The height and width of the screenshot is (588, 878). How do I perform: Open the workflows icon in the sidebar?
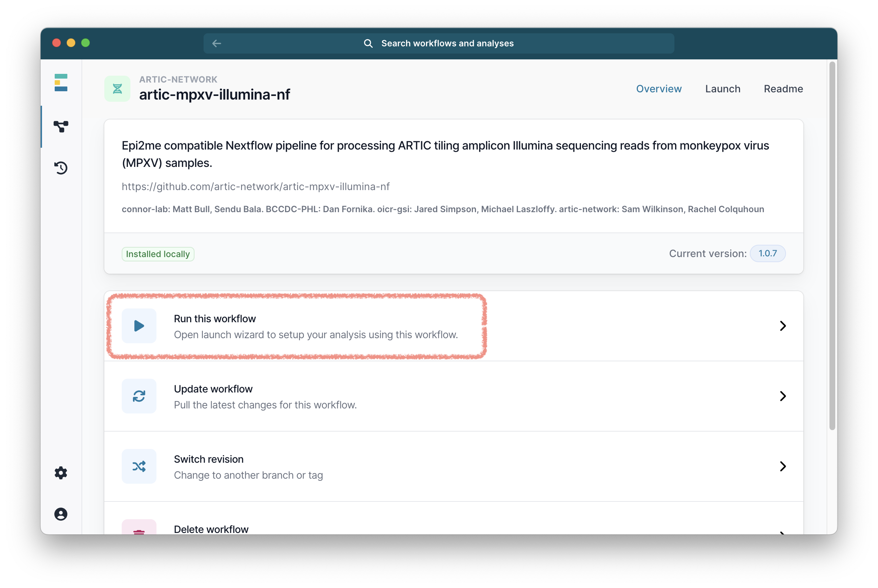61,127
